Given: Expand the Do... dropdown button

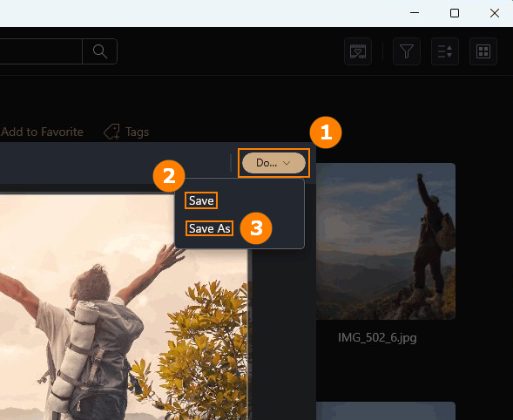Looking at the screenshot, I should (x=273, y=163).
